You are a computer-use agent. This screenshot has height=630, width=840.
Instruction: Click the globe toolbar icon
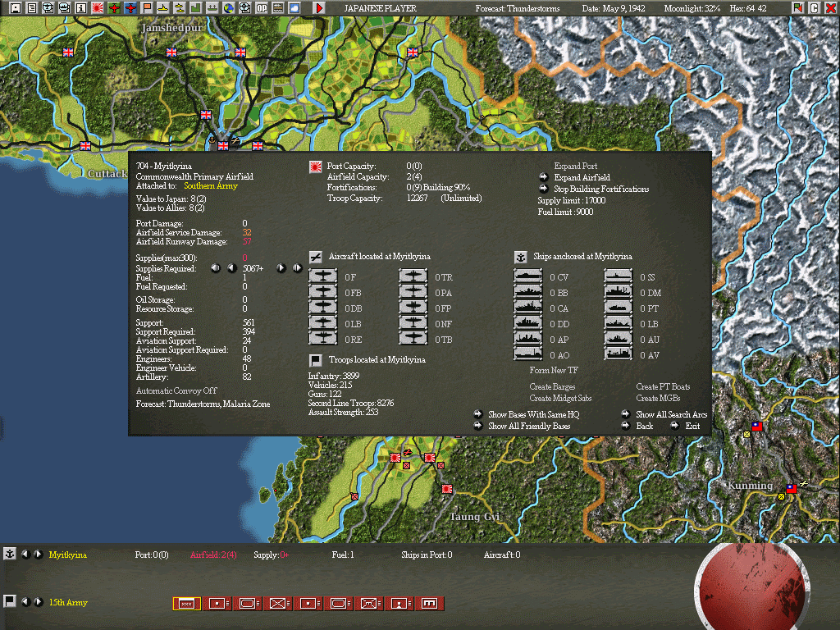(x=229, y=7)
